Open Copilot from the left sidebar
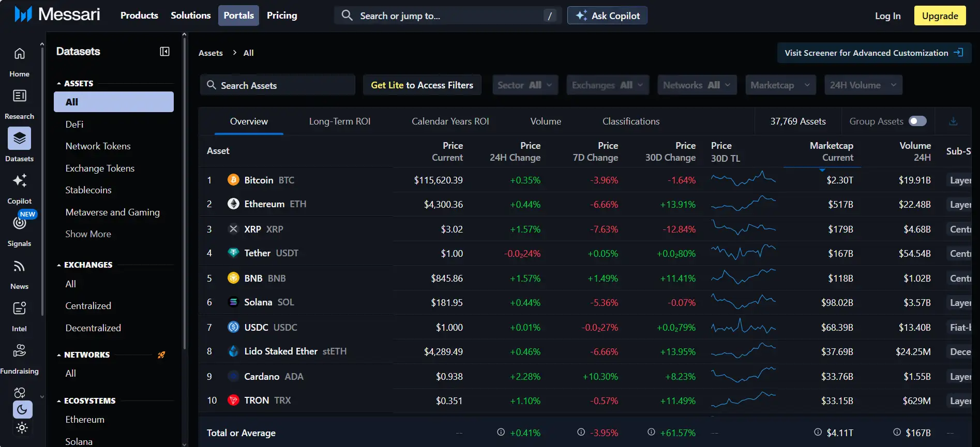 click(x=19, y=181)
